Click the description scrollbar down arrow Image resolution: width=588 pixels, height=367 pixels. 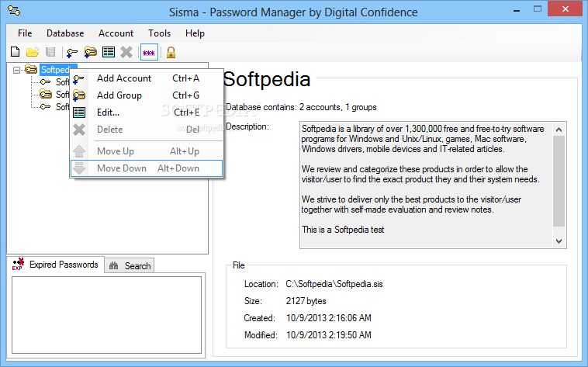(559, 241)
